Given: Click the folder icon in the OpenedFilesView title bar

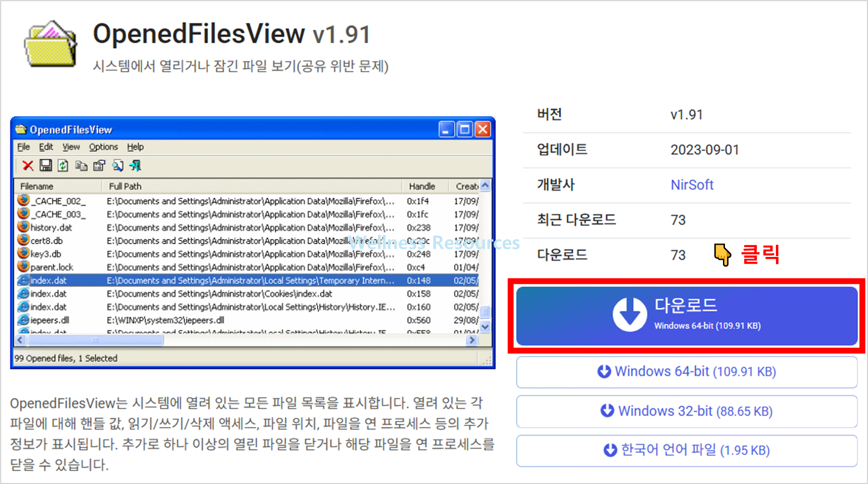Looking at the screenshot, I should [21, 129].
